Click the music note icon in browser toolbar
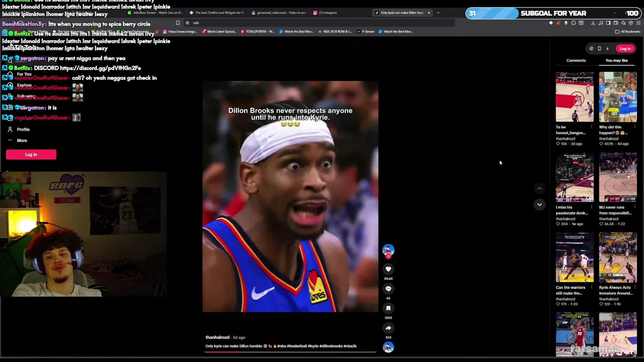 pos(601,23)
